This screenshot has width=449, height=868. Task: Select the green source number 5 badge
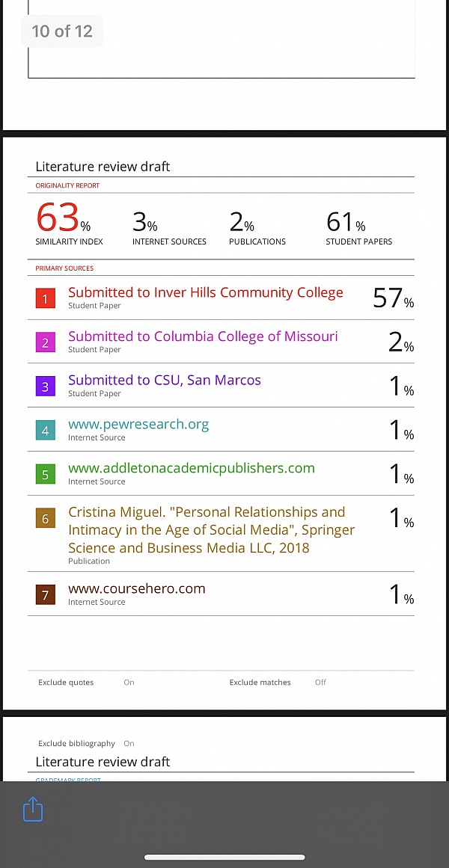[x=45, y=475]
